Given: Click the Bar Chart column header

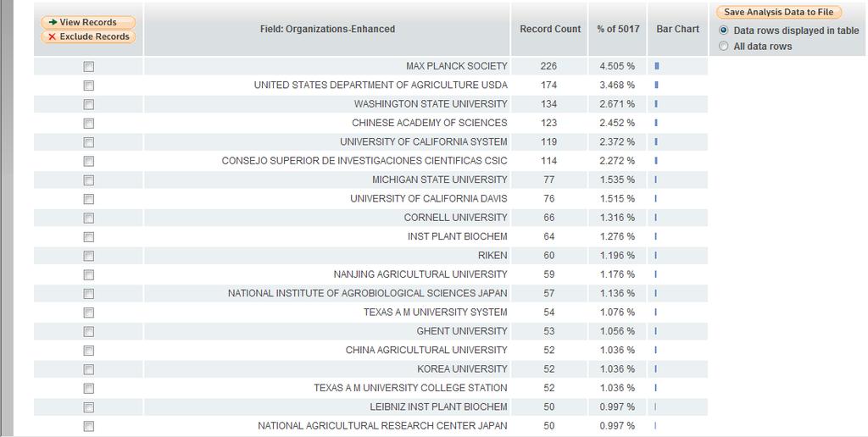Looking at the screenshot, I should (677, 29).
